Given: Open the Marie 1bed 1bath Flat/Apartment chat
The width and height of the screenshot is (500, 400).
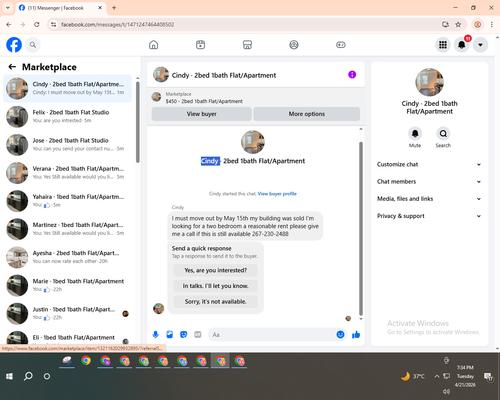Looking at the screenshot, I should coord(68,285).
